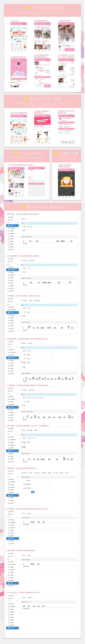The height and width of the screenshot is (644, 85).
Task: Collapse 业务菜单 in the 积分商城管理 section sidebar
Action: [17, 264]
